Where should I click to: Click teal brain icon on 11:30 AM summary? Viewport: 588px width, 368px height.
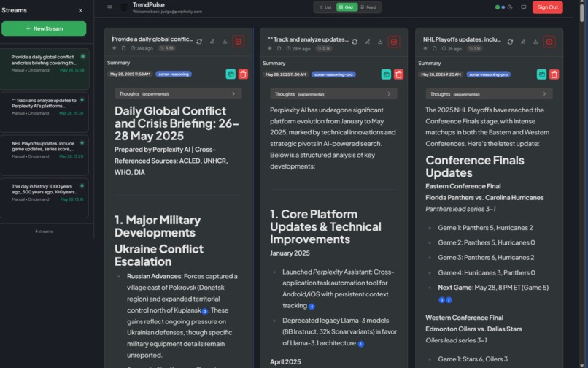[386, 74]
